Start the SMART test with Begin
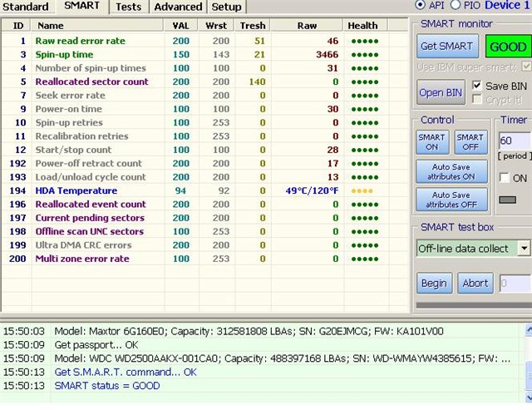Image resolution: width=532 pixels, height=410 pixels. pos(434,283)
